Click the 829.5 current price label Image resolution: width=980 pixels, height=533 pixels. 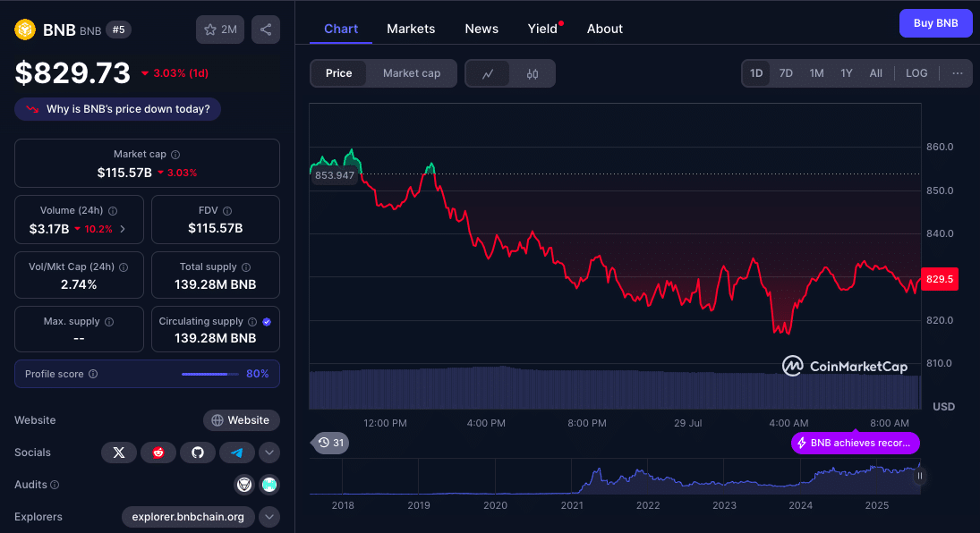[x=940, y=279]
